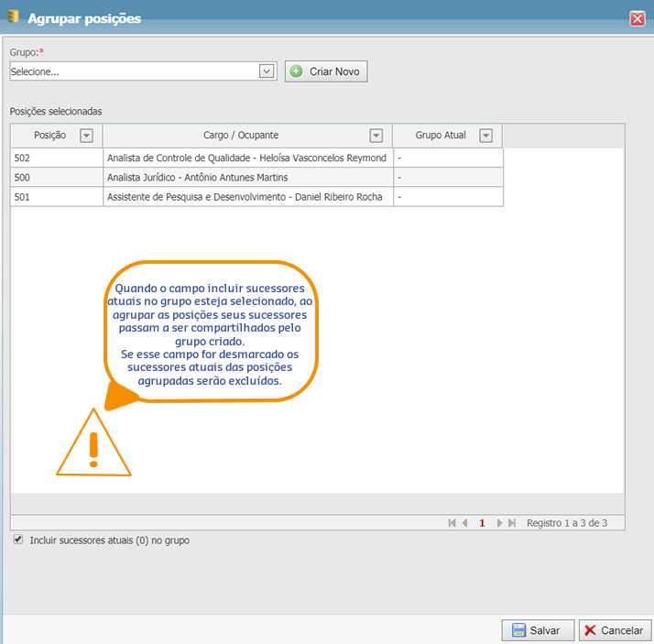Go to next page of records
This screenshot has height=644, width=654.
499,523
